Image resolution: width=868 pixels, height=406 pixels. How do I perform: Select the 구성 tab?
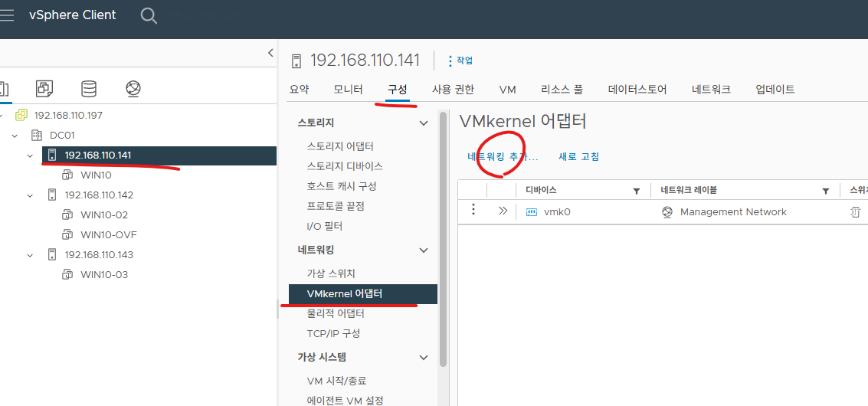tap(398, 89)
